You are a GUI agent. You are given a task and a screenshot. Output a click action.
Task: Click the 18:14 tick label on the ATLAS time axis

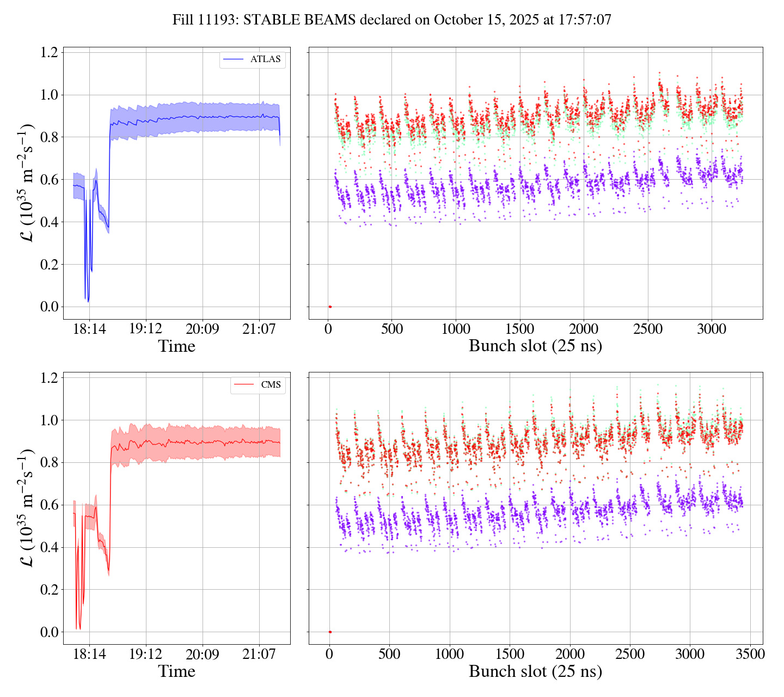pyautogui.click(x=89, y=329)
